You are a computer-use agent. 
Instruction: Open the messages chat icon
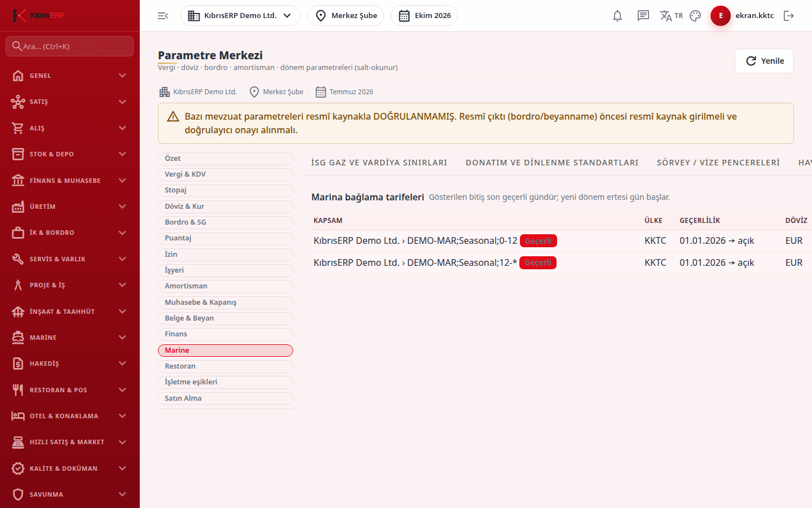pyautogui.click(x=643, y=16)
